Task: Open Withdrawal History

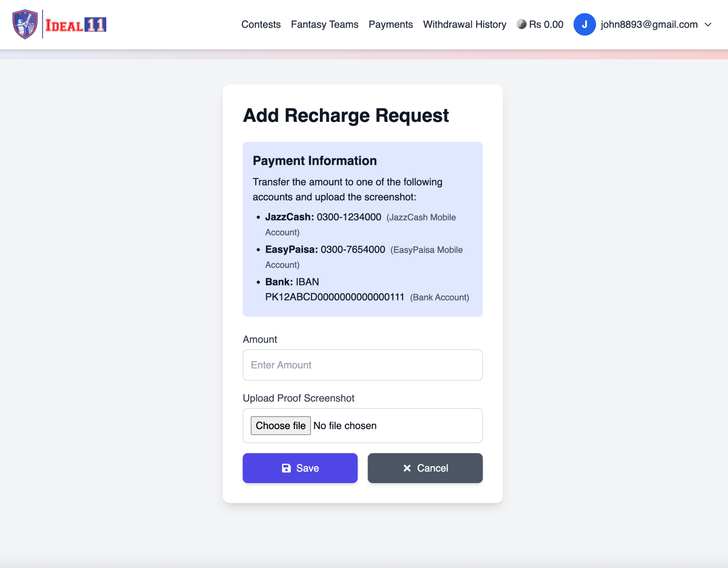Action: (464, 25)
